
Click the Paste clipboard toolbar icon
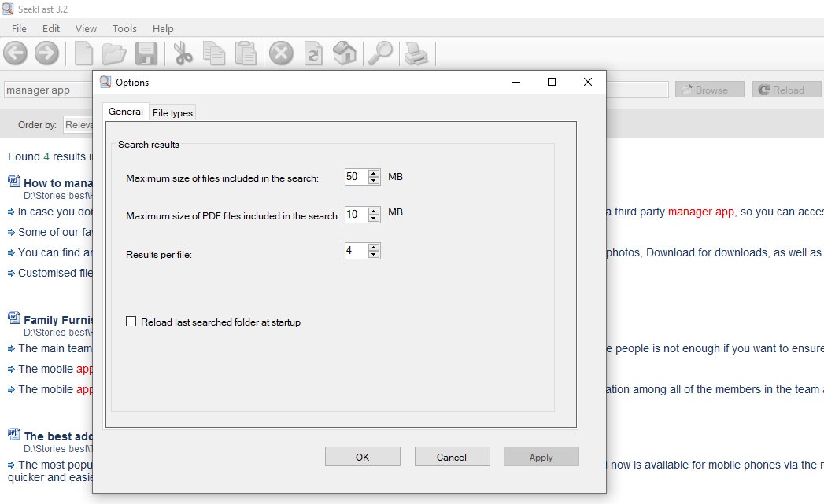[246, 53]
